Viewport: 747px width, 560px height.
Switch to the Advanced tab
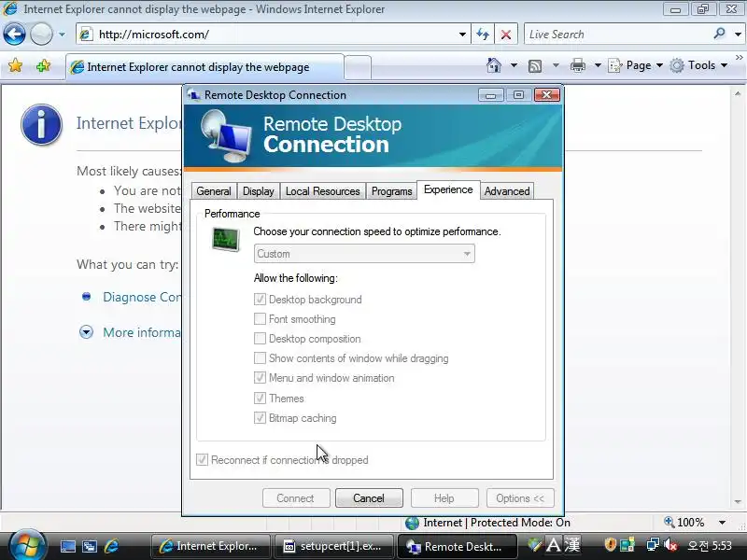(507, 191)
